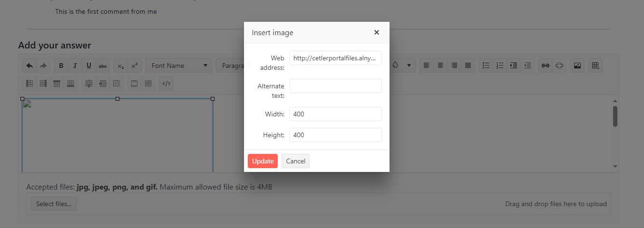This screenshot has height=228, width=644.
Task: Insert an unordered bullet list
Action: pyautogui.click(x=486, y=66)
